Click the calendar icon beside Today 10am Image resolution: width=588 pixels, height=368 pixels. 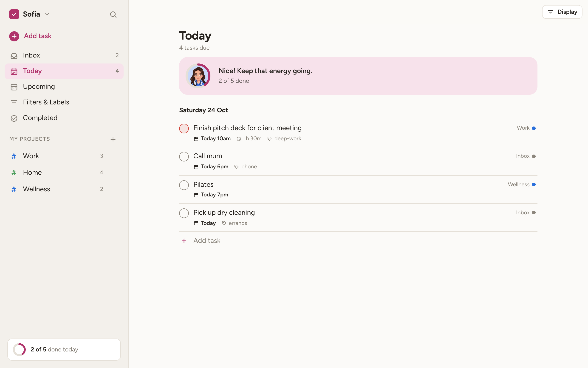(x=196, y=139)
